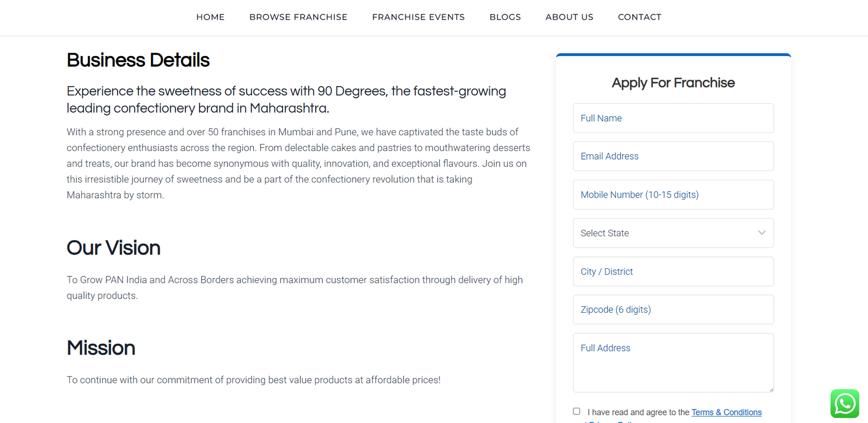Follow the Terms & Conditions link
868x423 pixels.
[x=726, y=412]
